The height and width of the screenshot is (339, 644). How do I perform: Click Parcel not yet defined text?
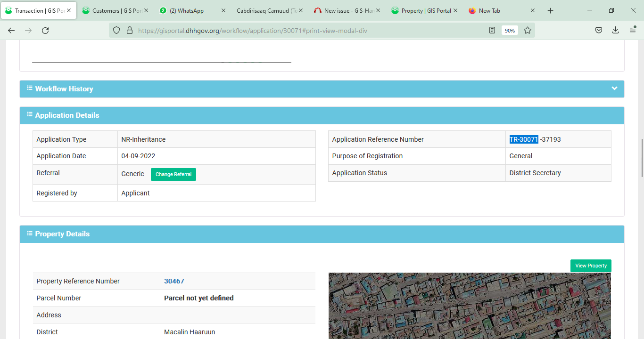pos(199,298)
